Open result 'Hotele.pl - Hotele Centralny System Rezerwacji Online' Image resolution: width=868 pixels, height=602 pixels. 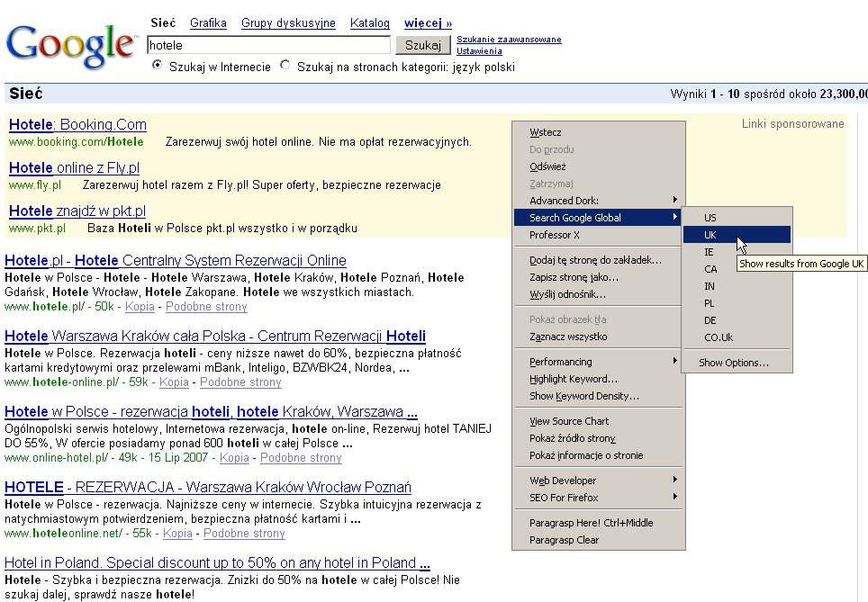tap(176, 260)
